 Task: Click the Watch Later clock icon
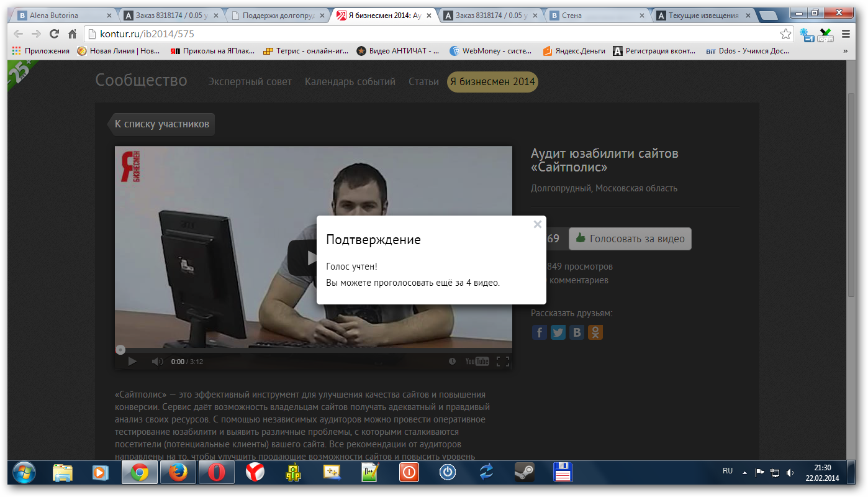pyautogui.click(x=452, y=362)
